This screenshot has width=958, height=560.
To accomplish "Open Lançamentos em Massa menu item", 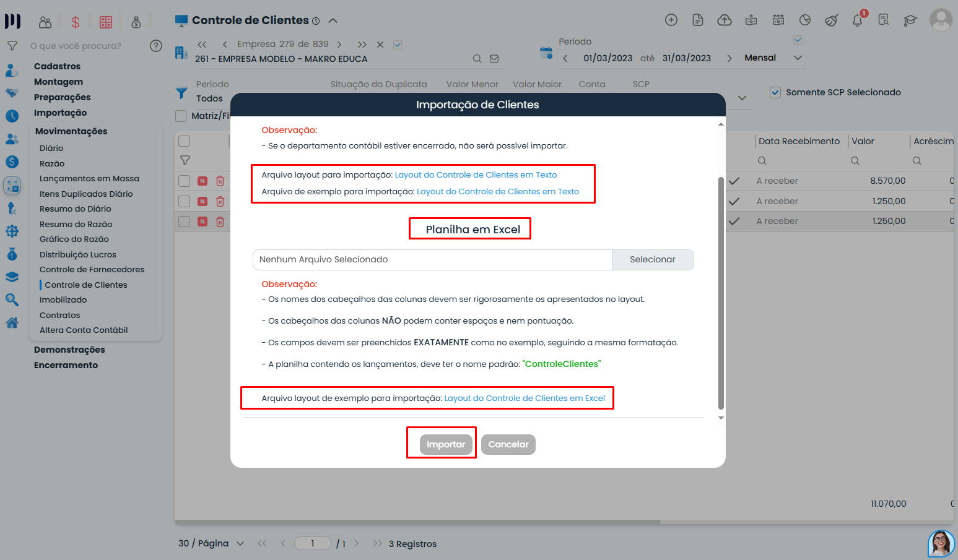I will [89, 178].
